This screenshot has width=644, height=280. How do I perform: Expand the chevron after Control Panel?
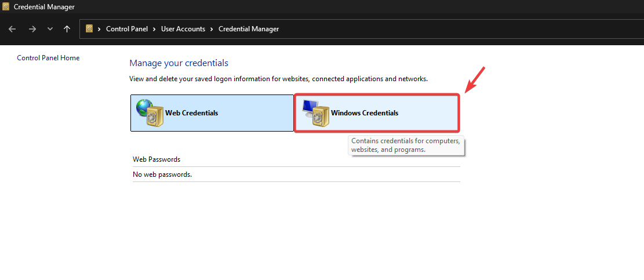[154, 29]
